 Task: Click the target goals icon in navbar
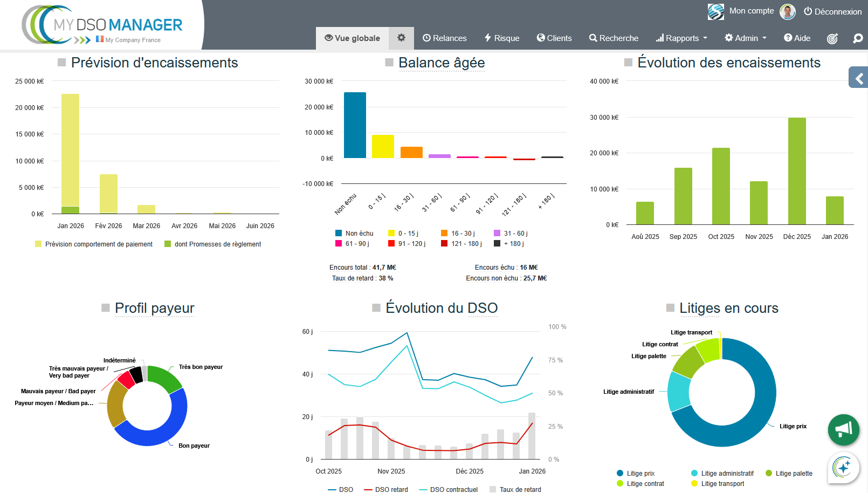(x=832, y=38)
